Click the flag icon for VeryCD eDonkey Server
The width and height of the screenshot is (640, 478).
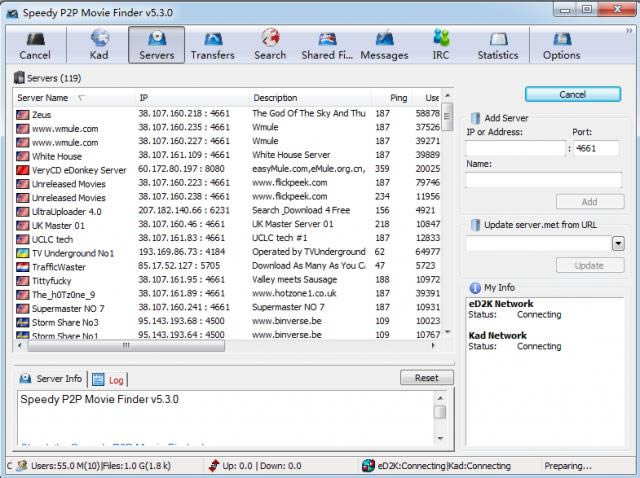pyautogui.click(x=22, y=170)
